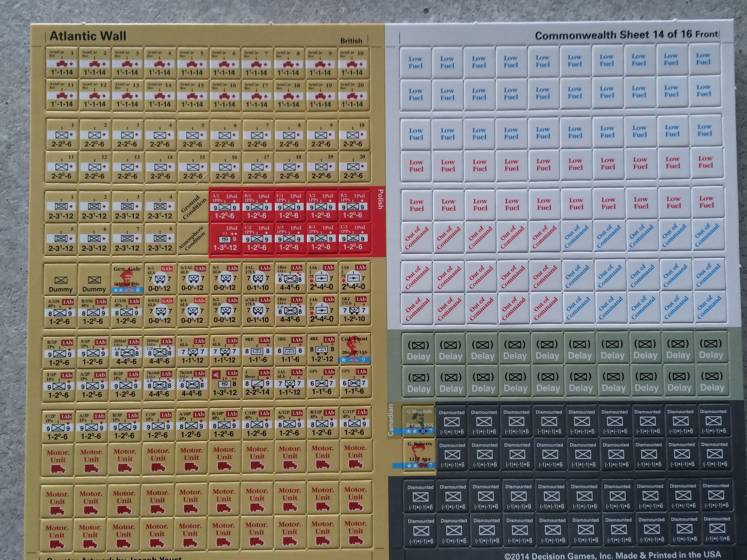Image resolution: width=747 pixels, height=560 pixels.
Task: Select the Atmospheric Condition marker
Action: coord(193,238)
